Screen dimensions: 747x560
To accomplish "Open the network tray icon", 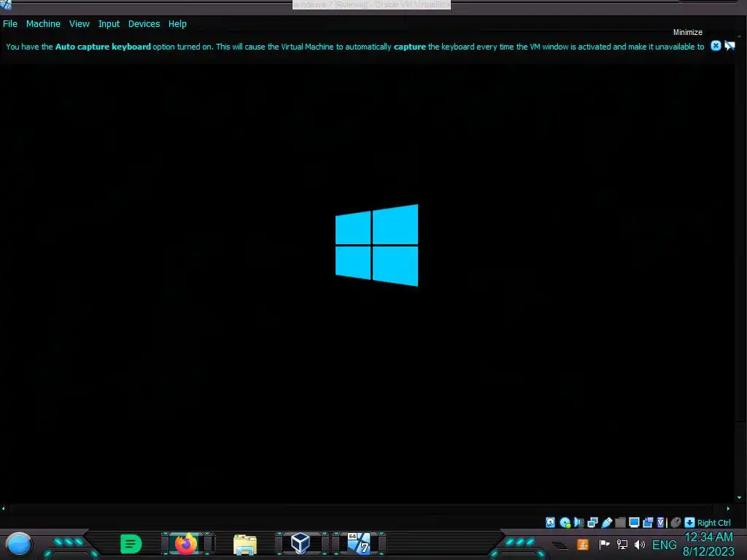I will (622, 544).
